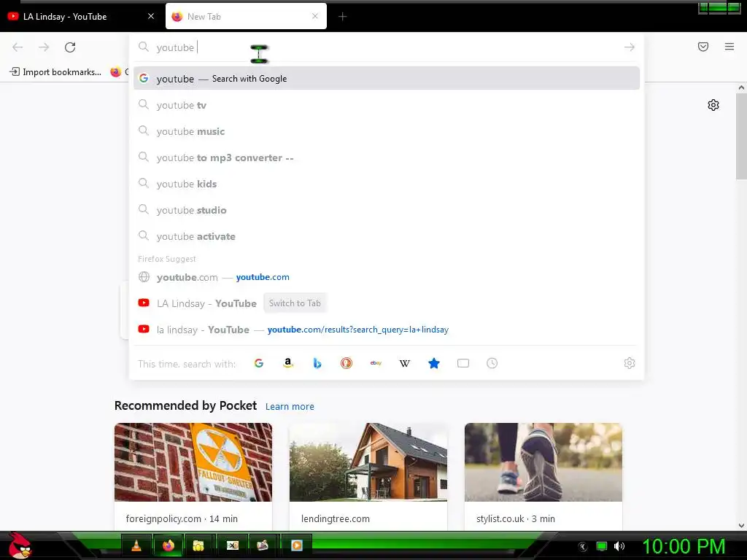Open the stylist.co.uk walking shoes thumbnail
Viewport: 747px width, 560px height.
pos(543,462)
